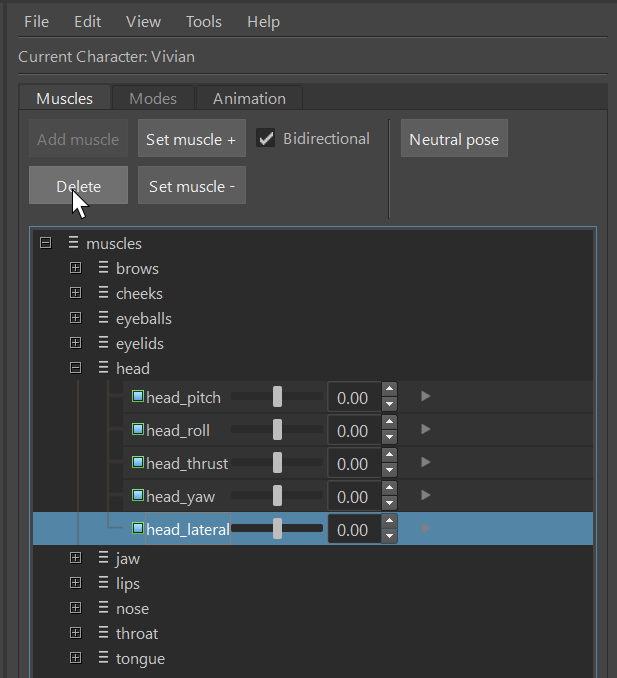Open the Tools menu

[204, 21]
